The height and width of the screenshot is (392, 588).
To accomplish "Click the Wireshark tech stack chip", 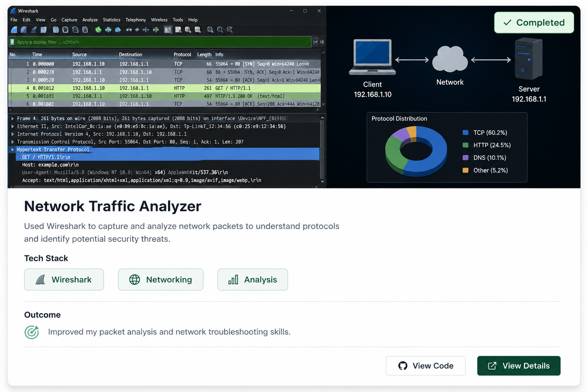I will (x=64, y=279).
